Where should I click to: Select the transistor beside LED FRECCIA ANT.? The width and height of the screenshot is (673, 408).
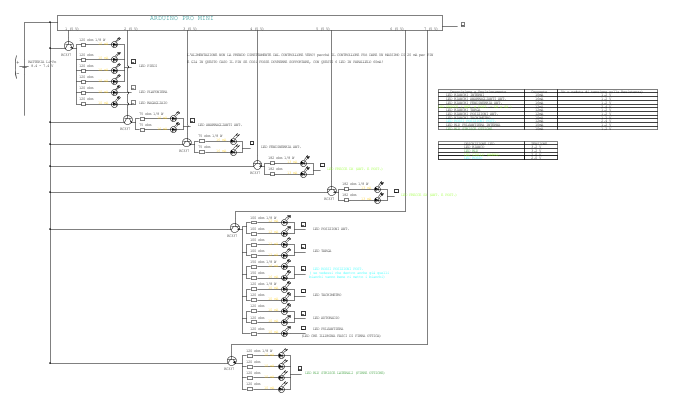(186, 143)
